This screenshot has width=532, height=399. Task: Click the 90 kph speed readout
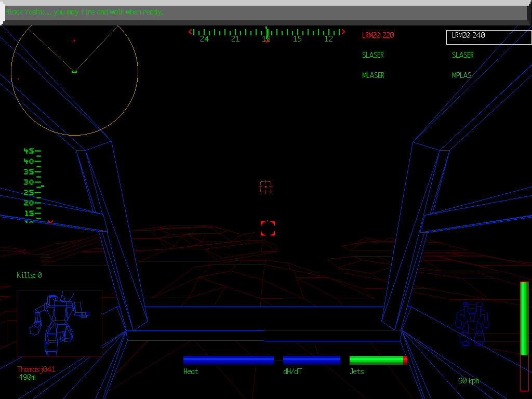tap(468, 381)
